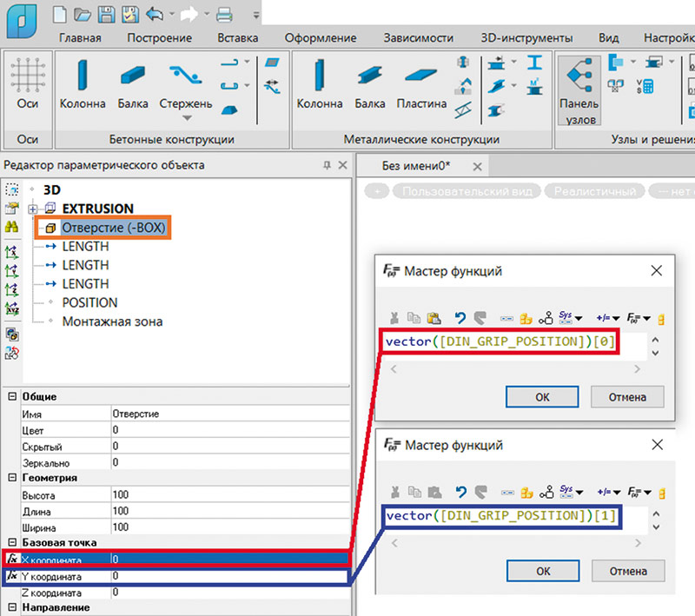This screenshot has width=695, height=616.
Task: Choose the Пластина plate tool
Action: pyautogui.click(x=421, y=76)
